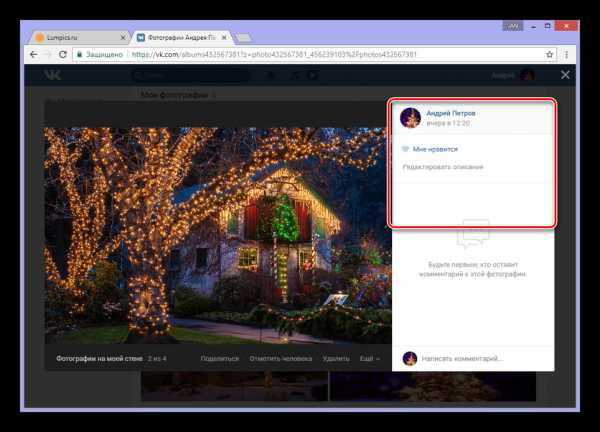Image resolution: width=600 pixels, height=432 pixels.
Task: Open Андрей Петров avatar in photo panel
Action: tap(410, 117)
